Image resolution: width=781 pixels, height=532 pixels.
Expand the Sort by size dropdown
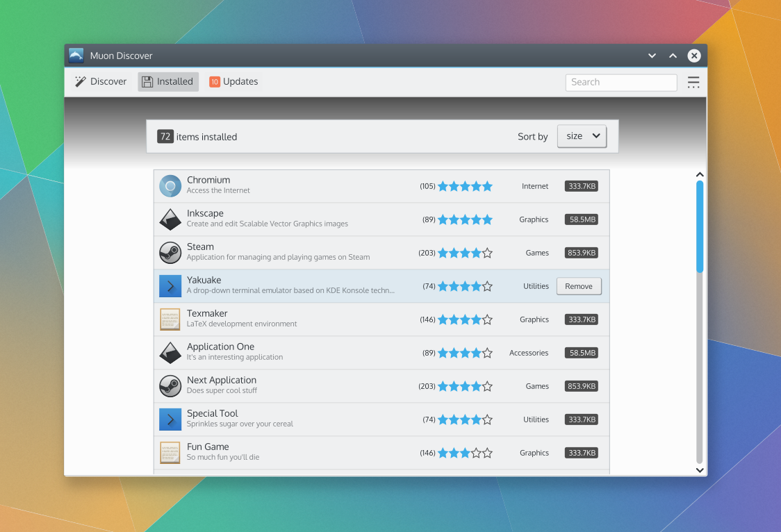(x=582, y=136)
